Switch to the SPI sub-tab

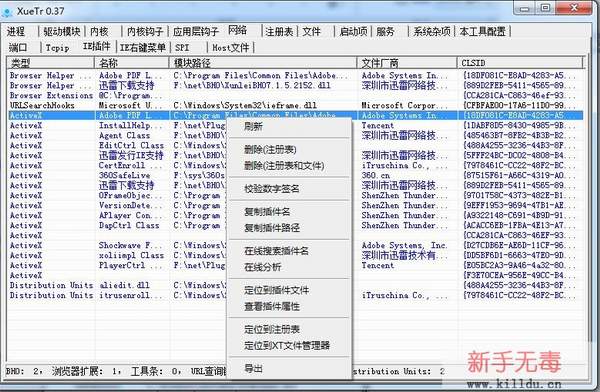click(x=182, y=47)
